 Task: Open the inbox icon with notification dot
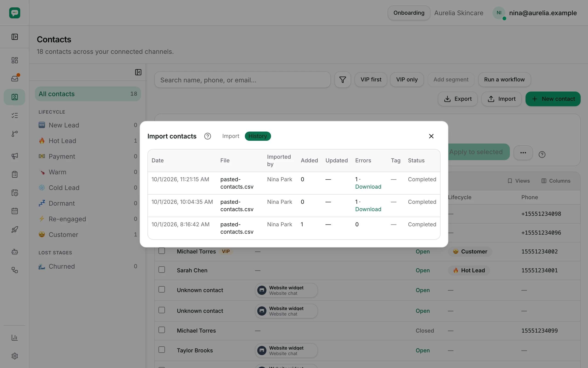point(14,78)
